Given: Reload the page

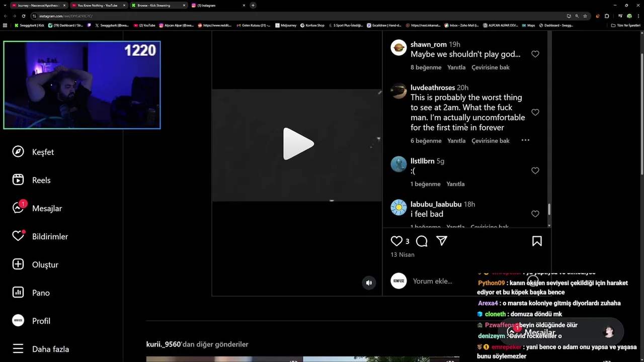Looking at the screenshot, I should pyautogui.click(x=24, y=16).
